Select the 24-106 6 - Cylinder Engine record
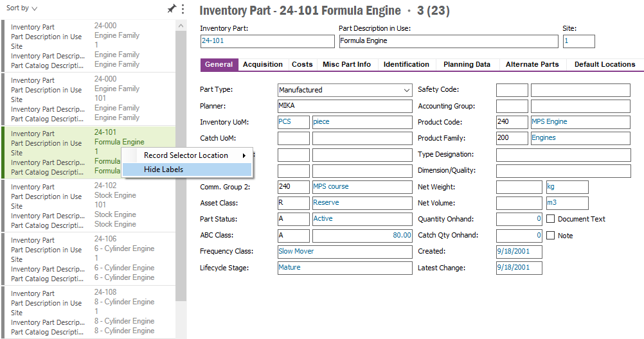 (x=90, y=258)
